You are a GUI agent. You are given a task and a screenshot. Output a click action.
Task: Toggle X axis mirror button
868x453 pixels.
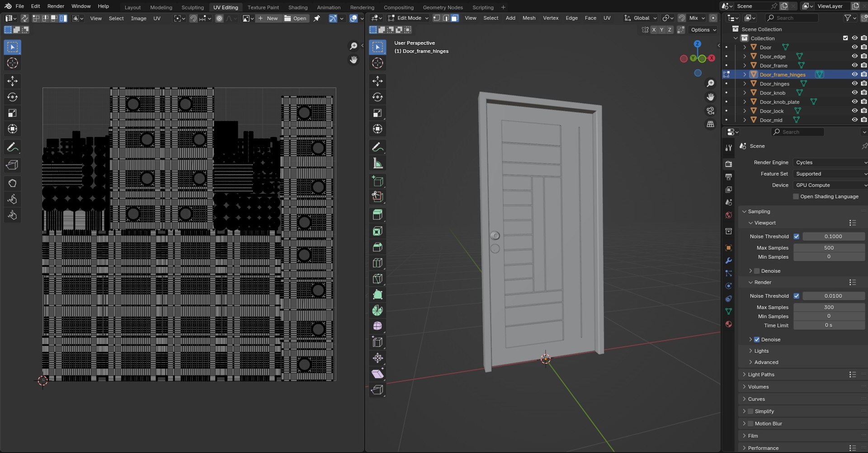654,30
